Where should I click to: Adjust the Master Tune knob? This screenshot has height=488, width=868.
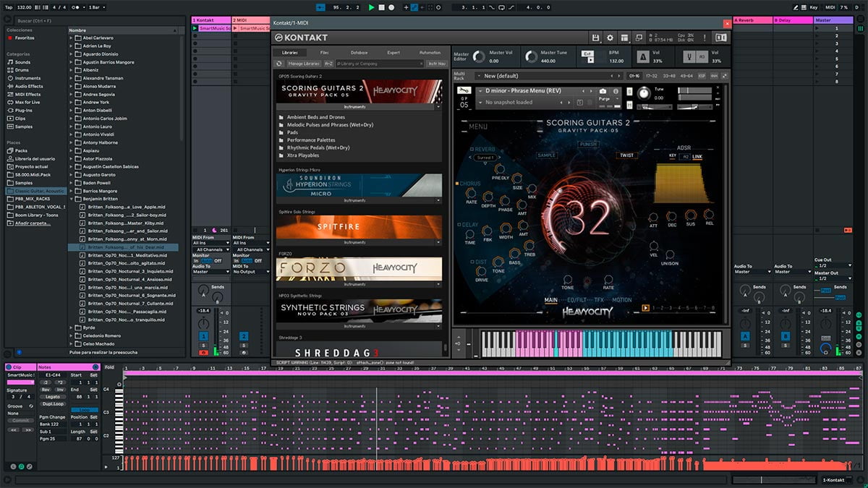pos(532,56)
